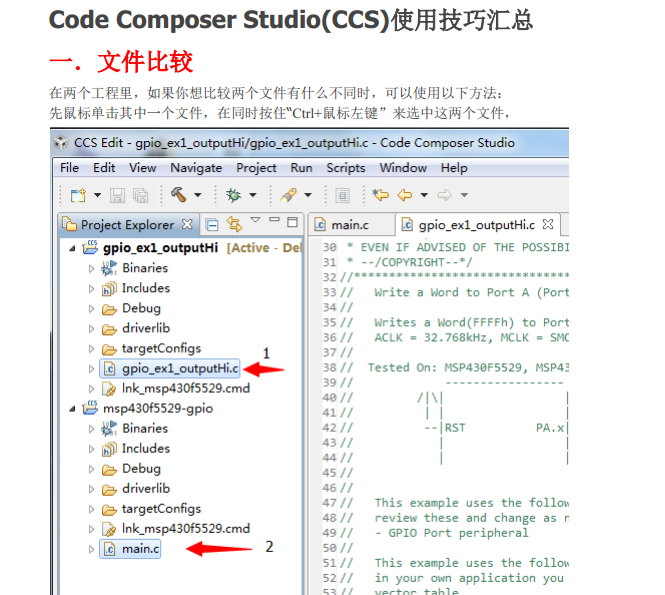Expand Binaries under gpio_ex1_outputHi
Viewport: 665px width, 595px height.
point(91,268)
